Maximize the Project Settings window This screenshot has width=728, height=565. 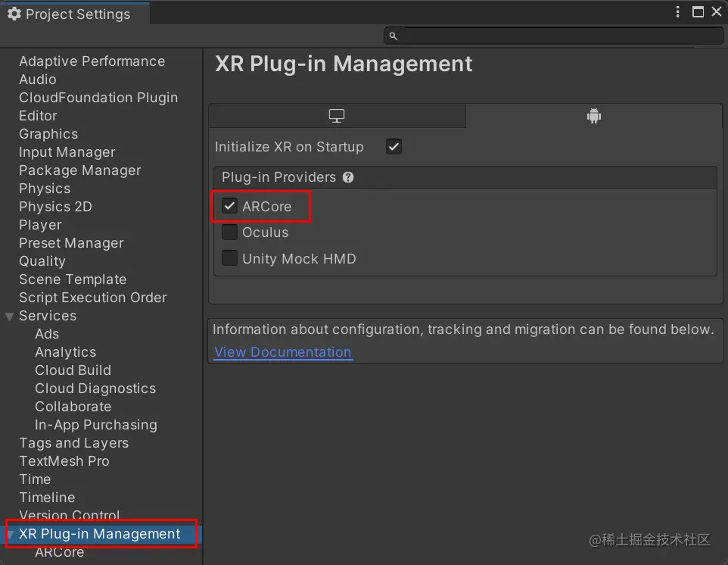pos(698,11)
